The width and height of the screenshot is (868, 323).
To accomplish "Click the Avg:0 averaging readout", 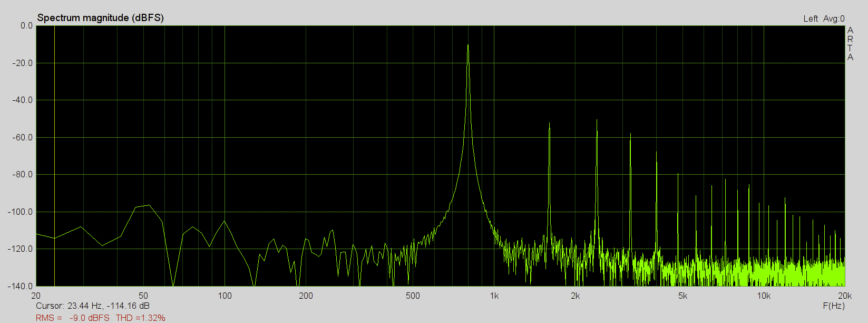I will pos(834,18).
